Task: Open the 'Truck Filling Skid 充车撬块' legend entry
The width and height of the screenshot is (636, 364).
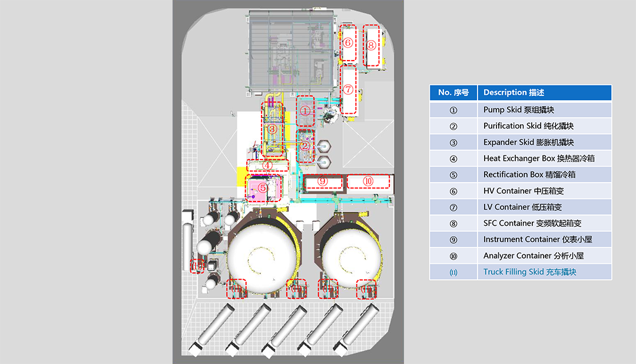Action: click(529, 272)
